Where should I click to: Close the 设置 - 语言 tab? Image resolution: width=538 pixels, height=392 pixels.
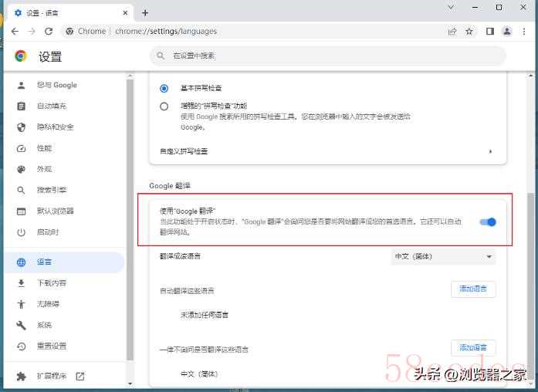coord(125,13)
